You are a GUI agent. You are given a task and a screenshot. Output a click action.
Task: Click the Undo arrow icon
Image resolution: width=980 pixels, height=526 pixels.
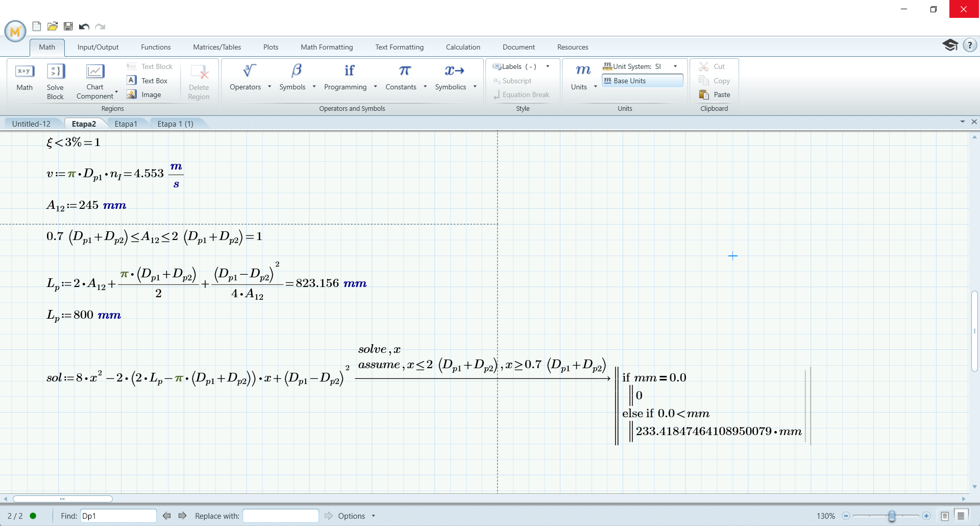[84, 27]
